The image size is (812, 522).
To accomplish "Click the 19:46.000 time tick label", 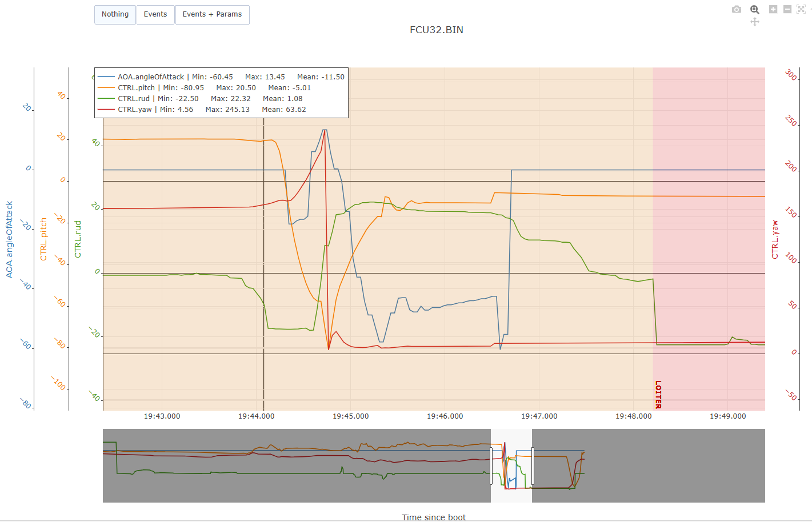I will click(445, 416).
